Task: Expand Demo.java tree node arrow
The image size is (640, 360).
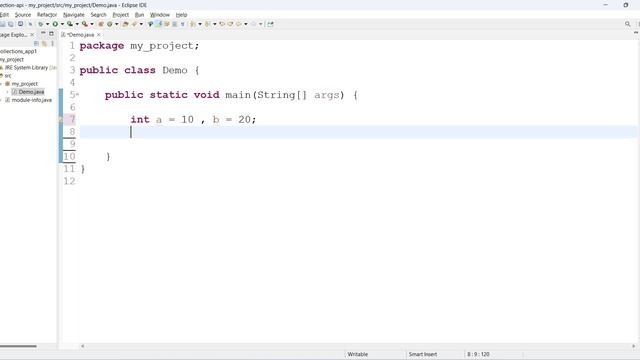Action: 7,92
